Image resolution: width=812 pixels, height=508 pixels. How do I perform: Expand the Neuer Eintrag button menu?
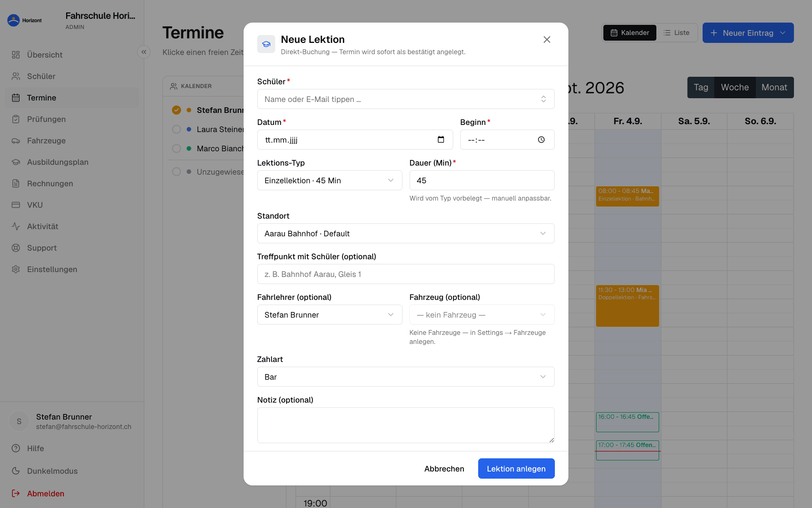pyautogui.click(x=748, y=33)
